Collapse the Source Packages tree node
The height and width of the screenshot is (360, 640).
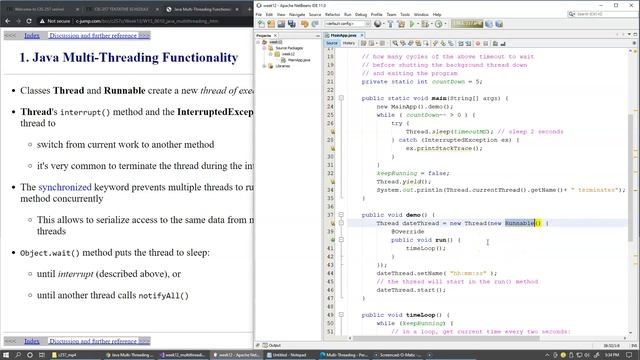(264, 48)
